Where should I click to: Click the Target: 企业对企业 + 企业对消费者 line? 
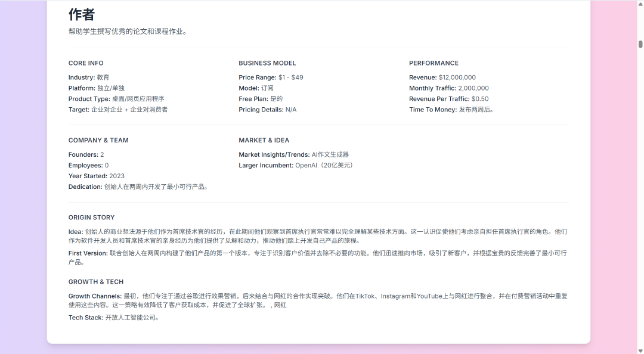118,109
